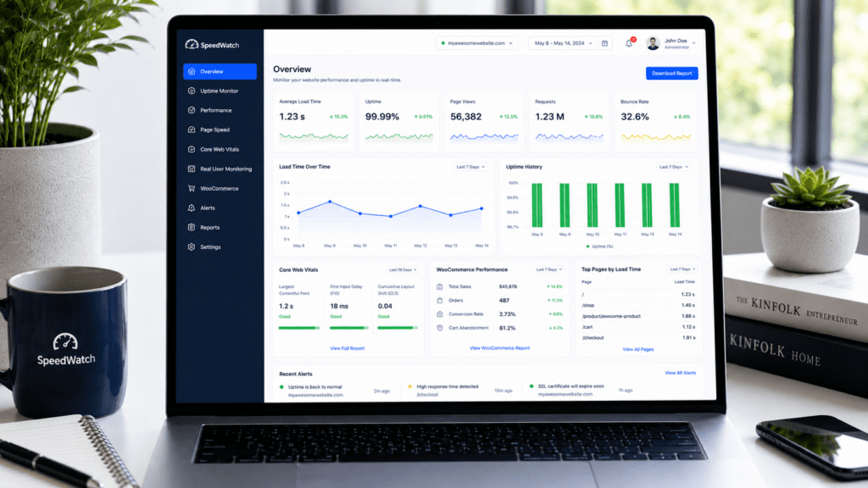Open the myawesomewebsite.com site dropdown
Viewport: 868px width, 488px height.
tap(476, 43)
